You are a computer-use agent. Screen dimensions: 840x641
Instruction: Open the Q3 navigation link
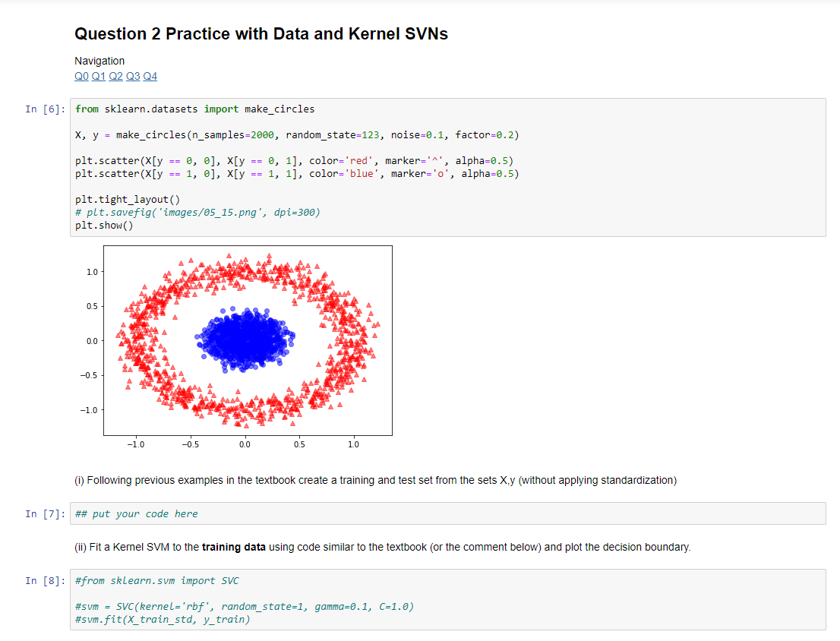132,76
